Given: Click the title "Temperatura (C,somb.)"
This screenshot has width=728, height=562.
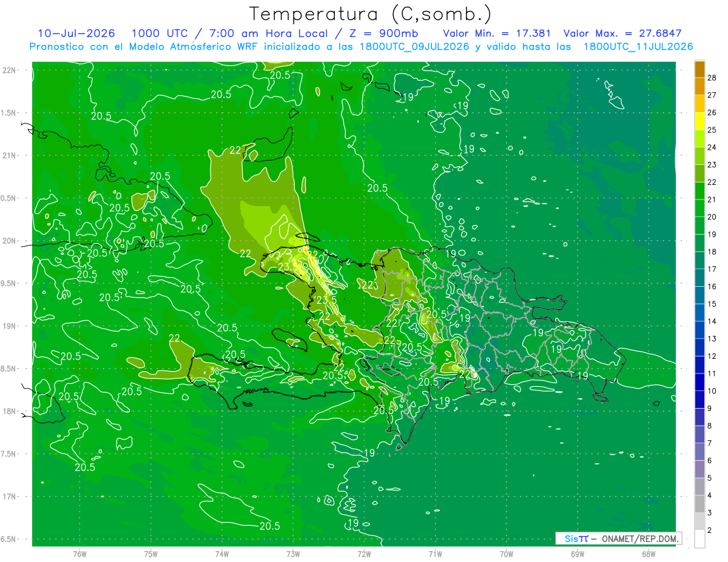Looking at the screenshot, I should pos(371,15).
